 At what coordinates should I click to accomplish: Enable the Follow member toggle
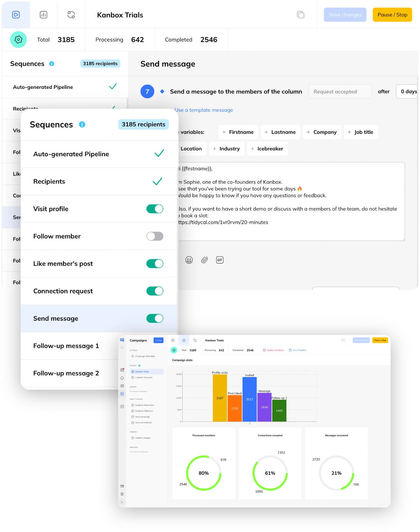tap(155, 236)
